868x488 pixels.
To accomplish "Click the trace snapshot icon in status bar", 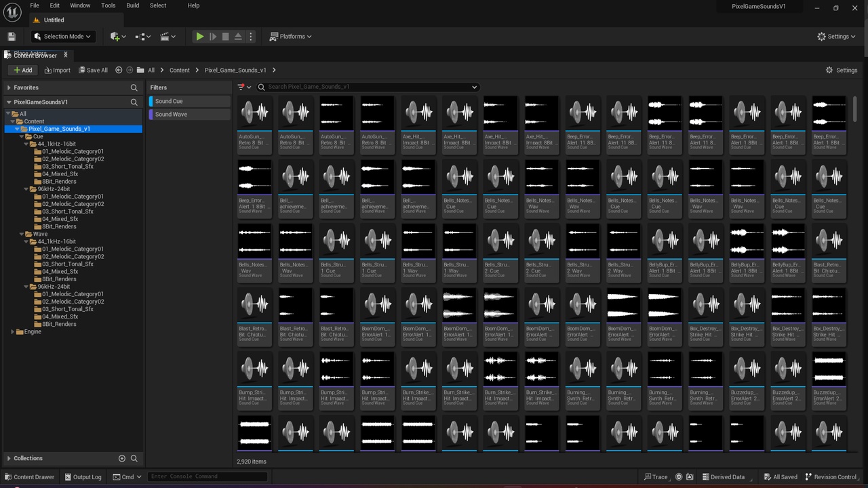I will pos(690,476).
